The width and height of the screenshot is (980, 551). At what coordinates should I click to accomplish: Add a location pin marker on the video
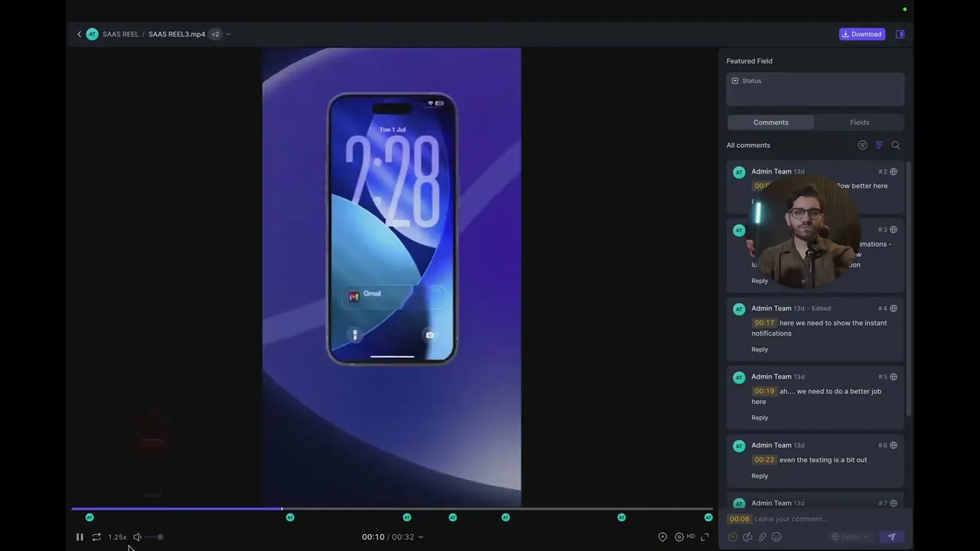[x=663, y=537]
